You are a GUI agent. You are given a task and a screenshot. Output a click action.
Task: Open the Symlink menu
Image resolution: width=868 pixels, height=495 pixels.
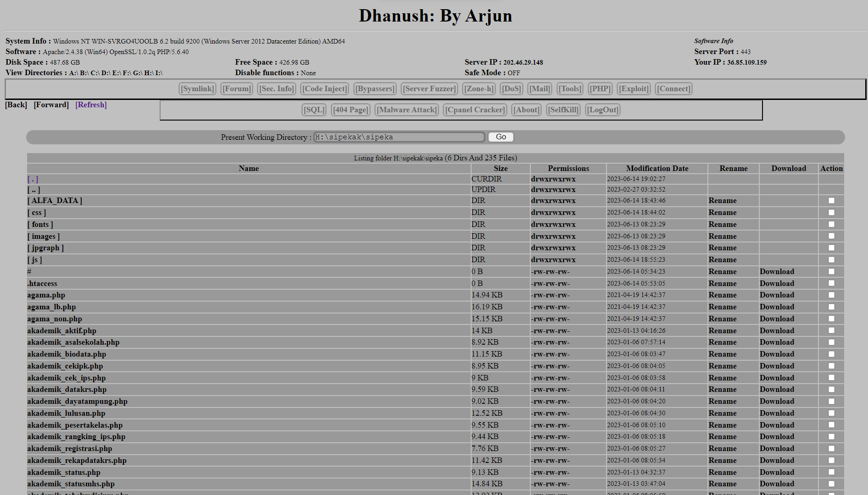(197, 89)
